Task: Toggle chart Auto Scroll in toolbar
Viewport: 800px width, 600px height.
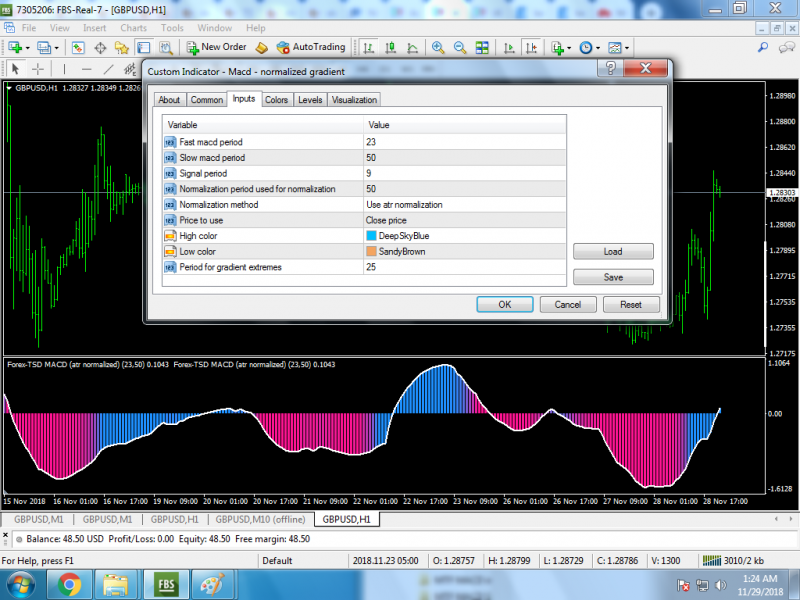Action: pos(511,47)
